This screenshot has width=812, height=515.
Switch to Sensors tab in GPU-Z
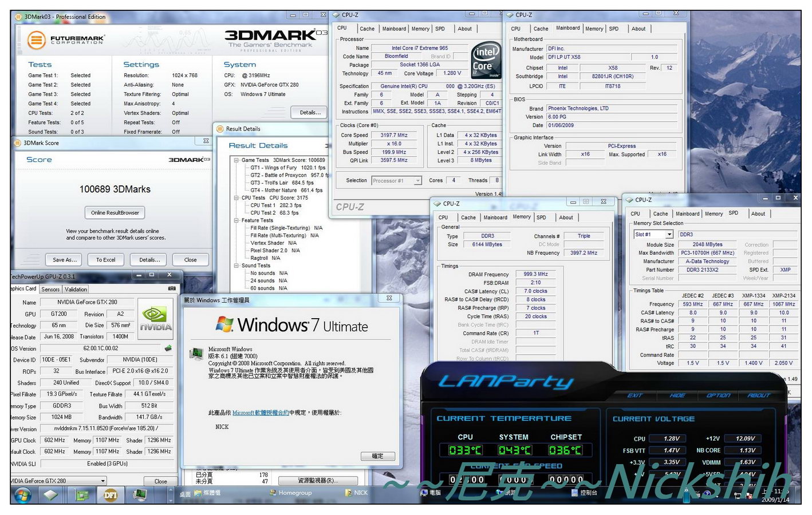(x=50, y=290)
